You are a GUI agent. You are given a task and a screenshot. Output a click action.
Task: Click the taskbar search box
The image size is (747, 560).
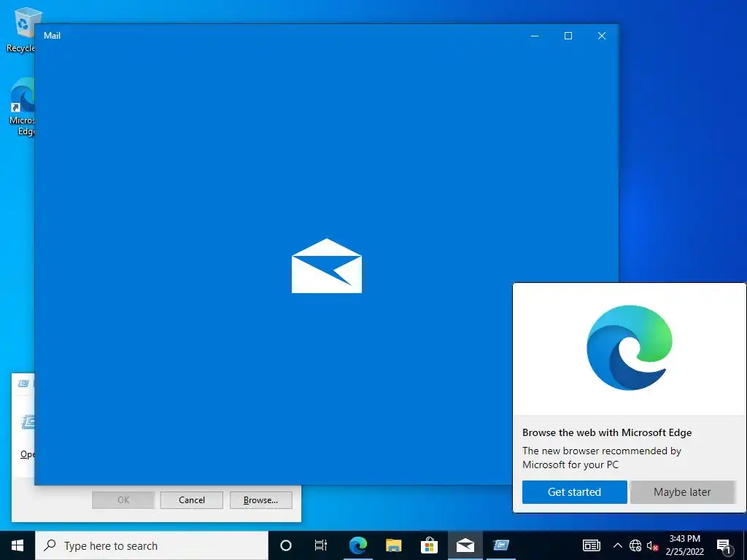pyautogui.click(x=152, y=545)
